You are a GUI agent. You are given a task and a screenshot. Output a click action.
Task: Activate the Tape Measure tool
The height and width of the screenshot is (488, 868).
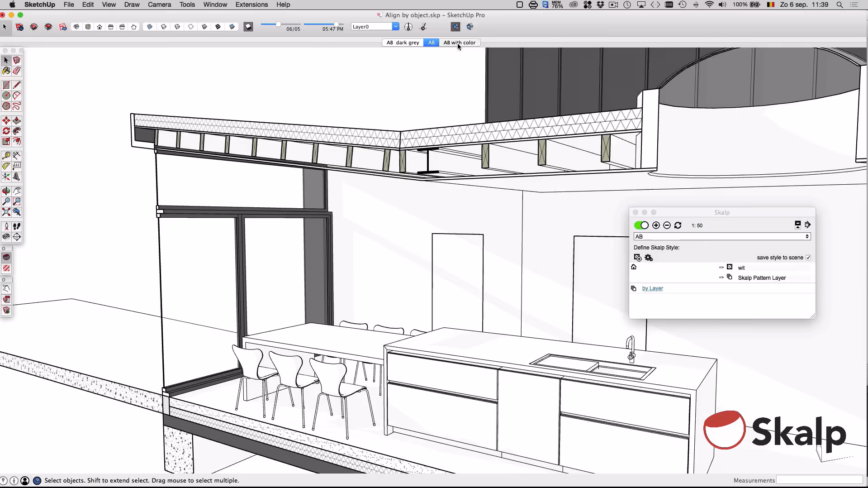(x=6, y=155)
